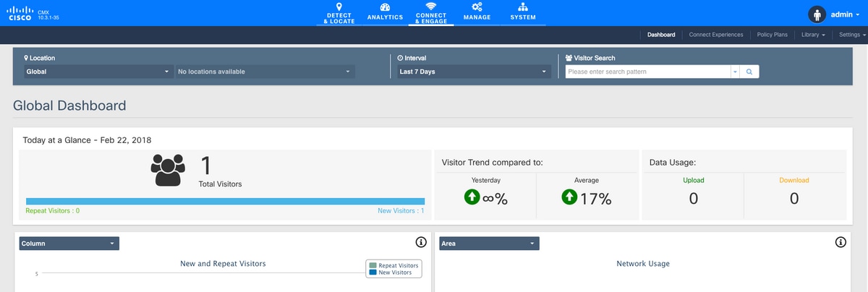The image size is (868, 292).
Task: Click the magnifier search button
Action: 749,72
